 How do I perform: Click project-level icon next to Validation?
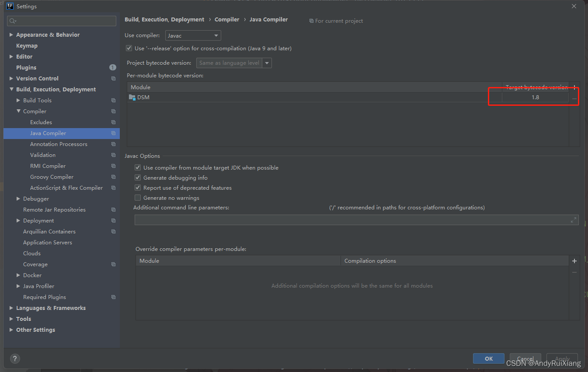click(113, 155)
